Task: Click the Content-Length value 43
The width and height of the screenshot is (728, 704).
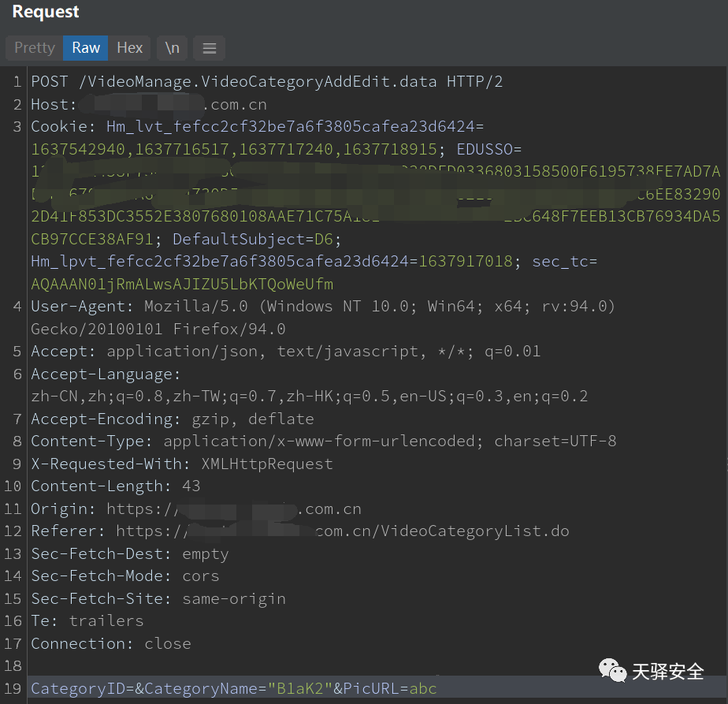Action: point(191,486)
